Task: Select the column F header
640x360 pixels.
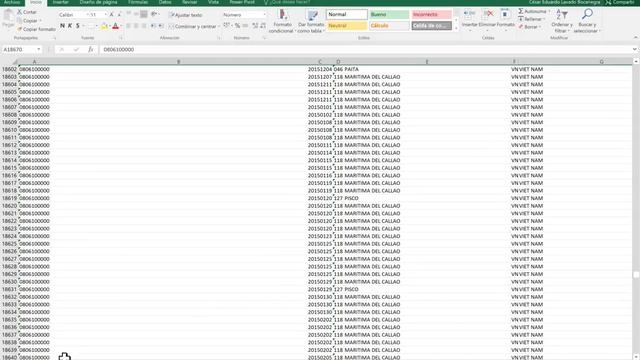Action: coord(514,62)
